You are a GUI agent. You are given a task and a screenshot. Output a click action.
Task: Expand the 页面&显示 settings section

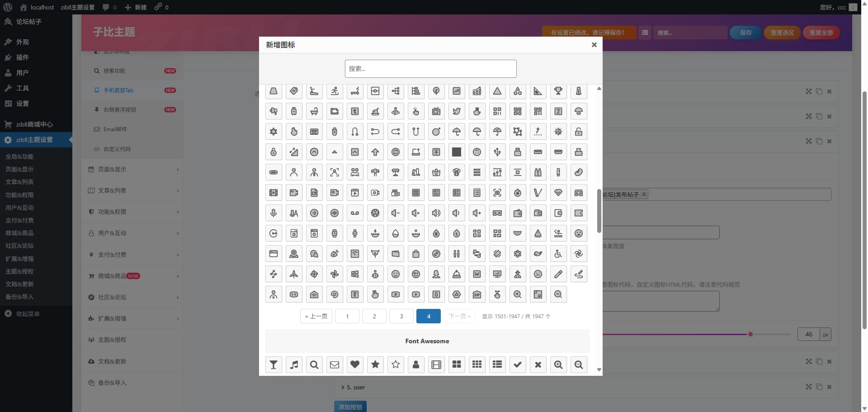pyautogui.click(x=132, y=169)
